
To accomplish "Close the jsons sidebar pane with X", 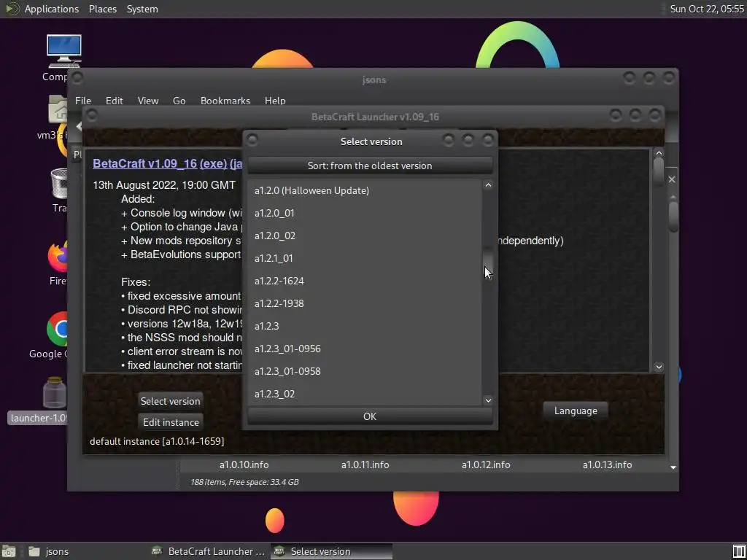I will coord(672,179).
